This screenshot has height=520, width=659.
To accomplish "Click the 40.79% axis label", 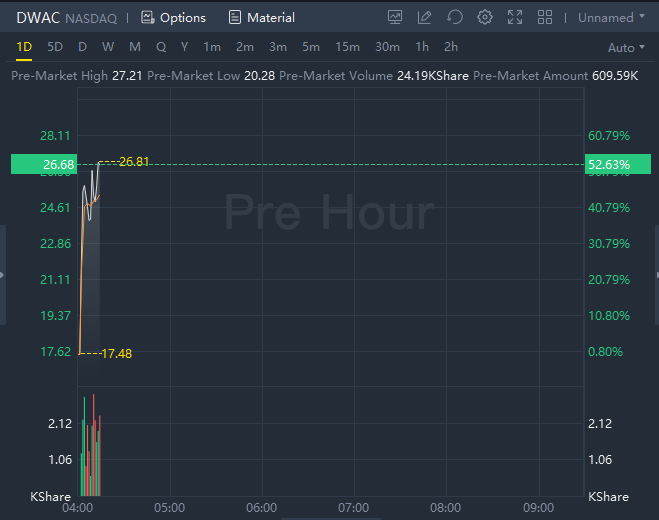I will tap(609, 208).
